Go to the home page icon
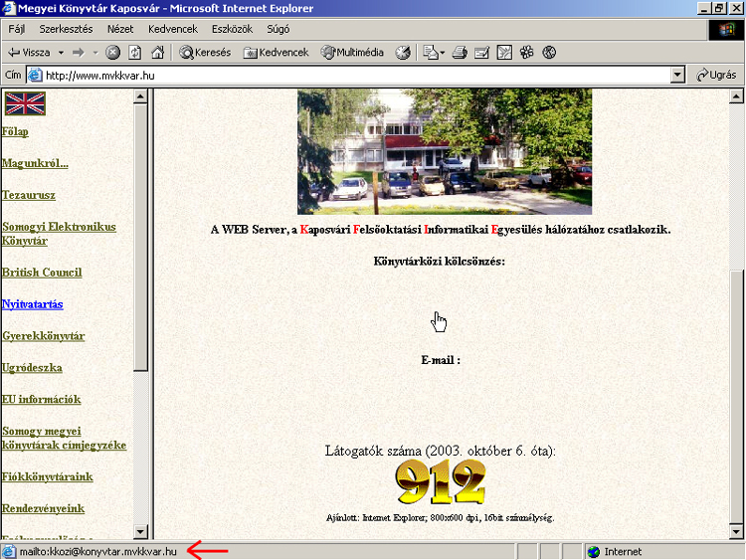 [x=157, y=53]
